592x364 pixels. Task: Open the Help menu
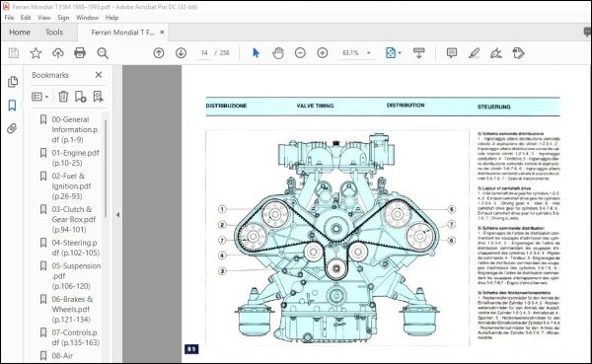[x=111, y=18]
